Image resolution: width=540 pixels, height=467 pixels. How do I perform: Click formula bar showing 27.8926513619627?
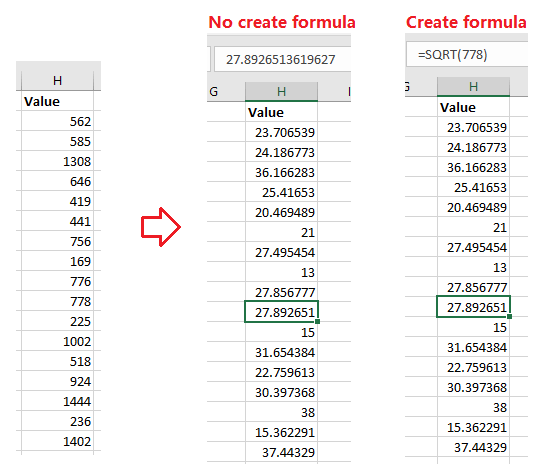[283, 59]
